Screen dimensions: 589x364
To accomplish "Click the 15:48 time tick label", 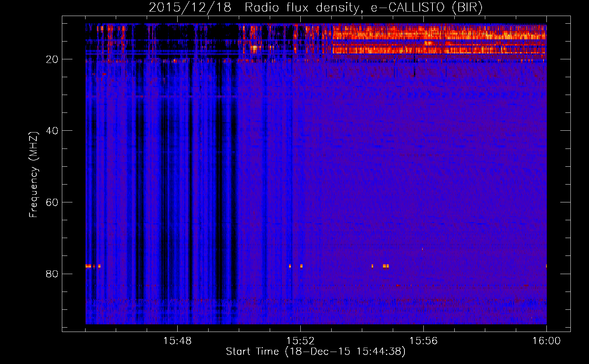I will [x=177, y=341].
